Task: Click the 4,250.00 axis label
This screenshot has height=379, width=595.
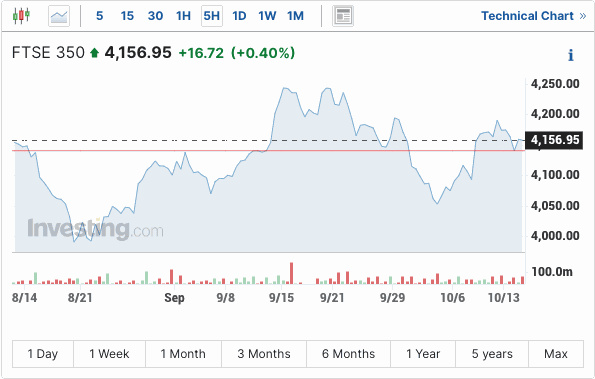Action: [x=555, y=84]
